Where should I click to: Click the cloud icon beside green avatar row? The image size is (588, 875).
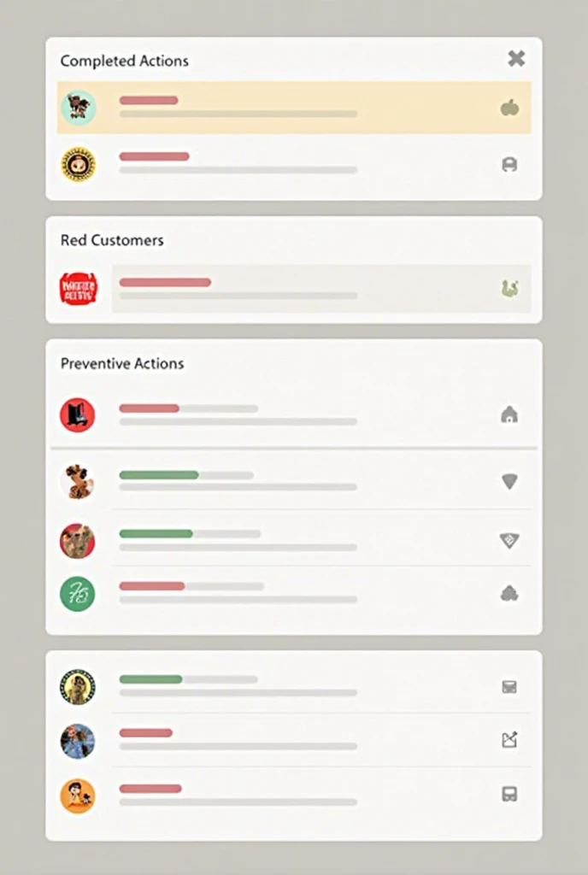coord(509,593)
